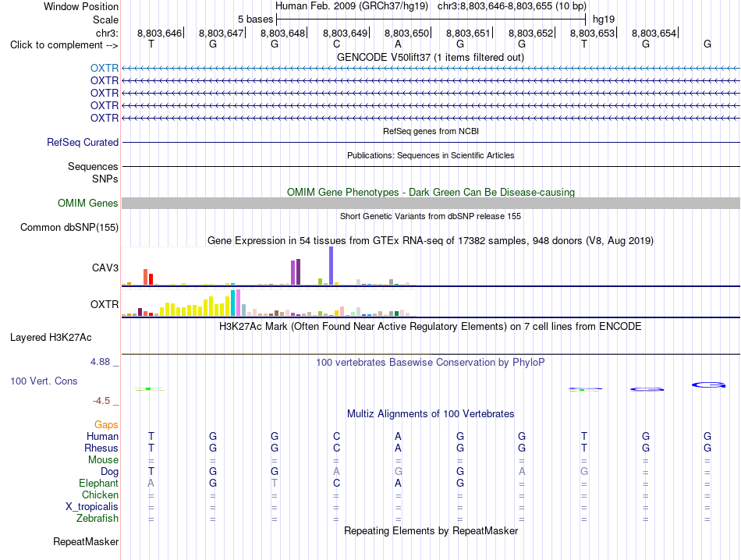The height and width of the screenshot is (560, 741).
Task: Click the red CAV3 expression bars
Action: point(148,277)
